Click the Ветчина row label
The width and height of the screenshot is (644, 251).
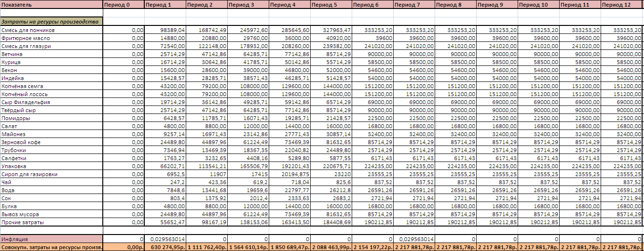pyautogui.click(x=51, y=54)
